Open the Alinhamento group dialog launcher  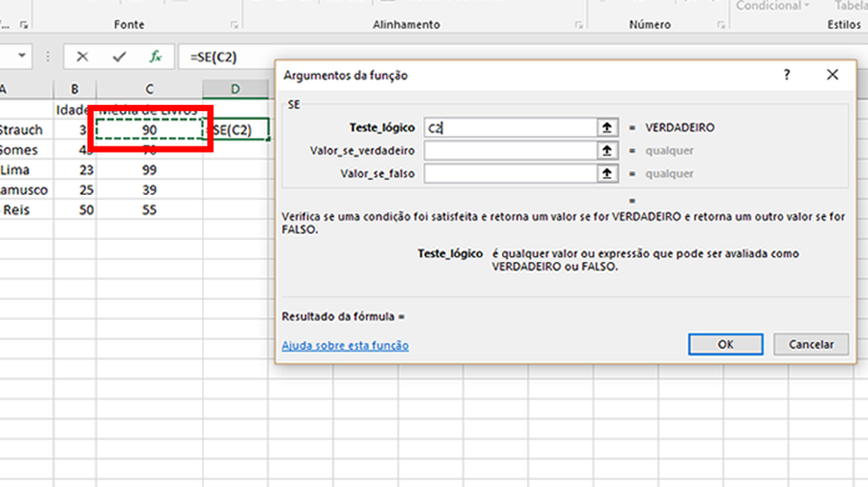point(579,26)
